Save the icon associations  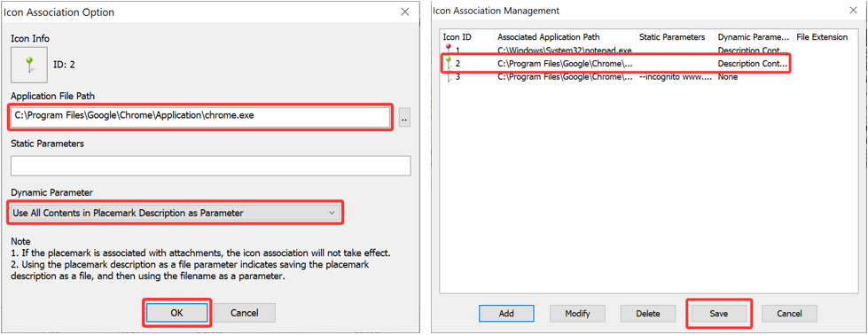718,314
